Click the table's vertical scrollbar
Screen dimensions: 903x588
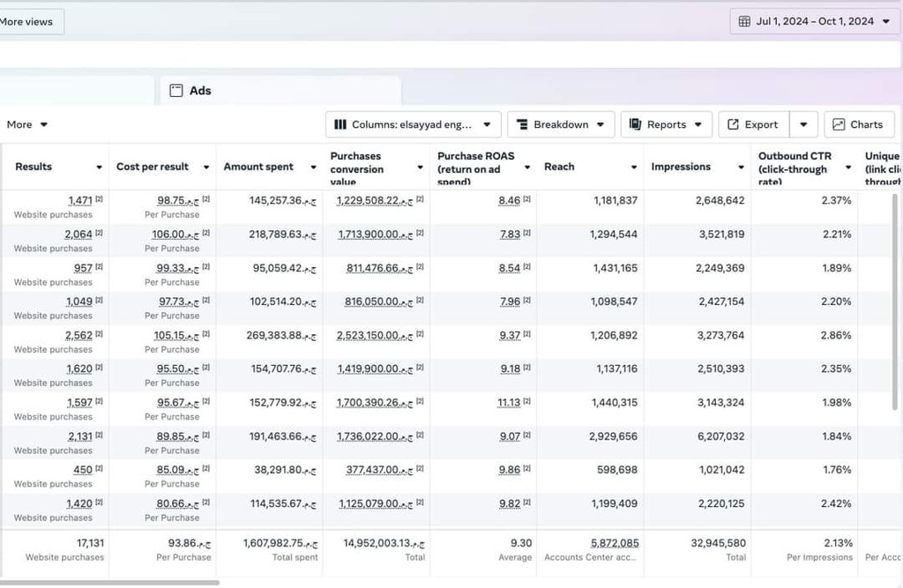[895, 301]
